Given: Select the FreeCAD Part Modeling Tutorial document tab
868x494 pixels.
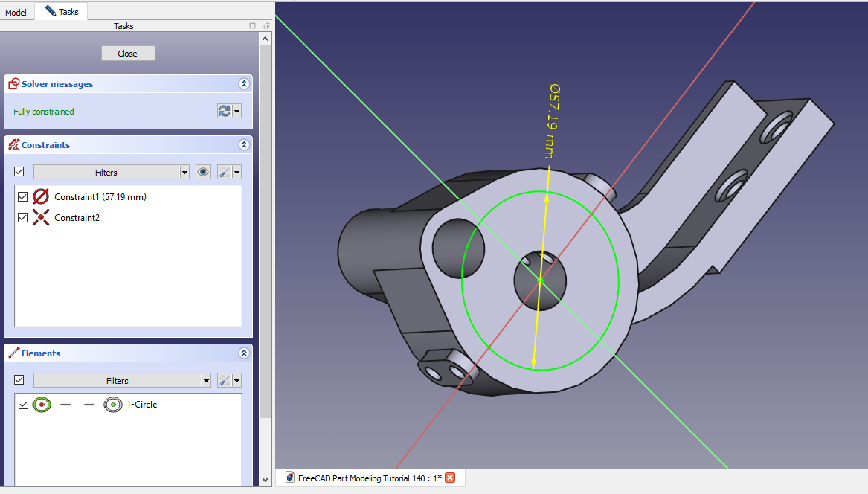Looking at the screenshot, I should point(364,478).
